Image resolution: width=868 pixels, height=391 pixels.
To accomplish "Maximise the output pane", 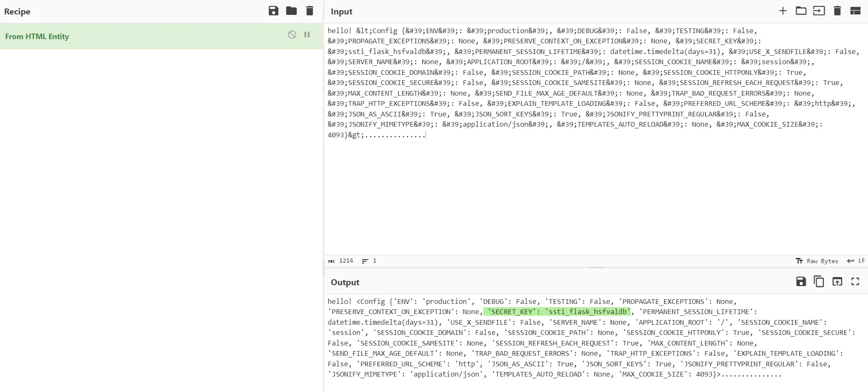I will coord(855,281).
